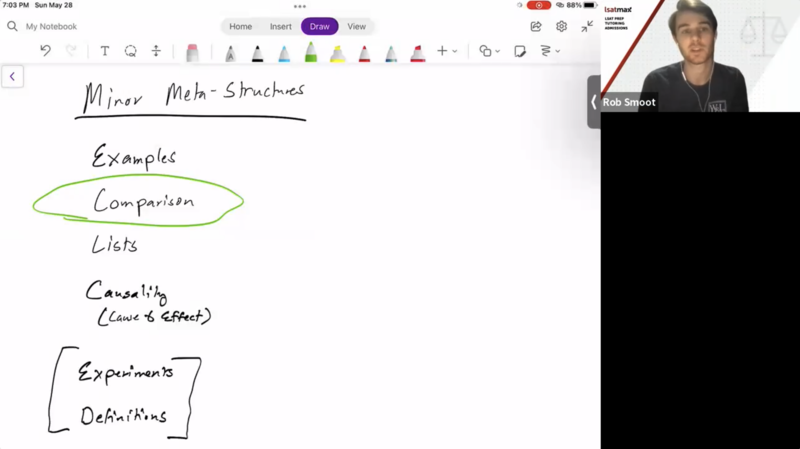This screenshot has width=800, height=449.
Task: Pick the yellow highlighter pen
Action: click(x=338, y=52)
